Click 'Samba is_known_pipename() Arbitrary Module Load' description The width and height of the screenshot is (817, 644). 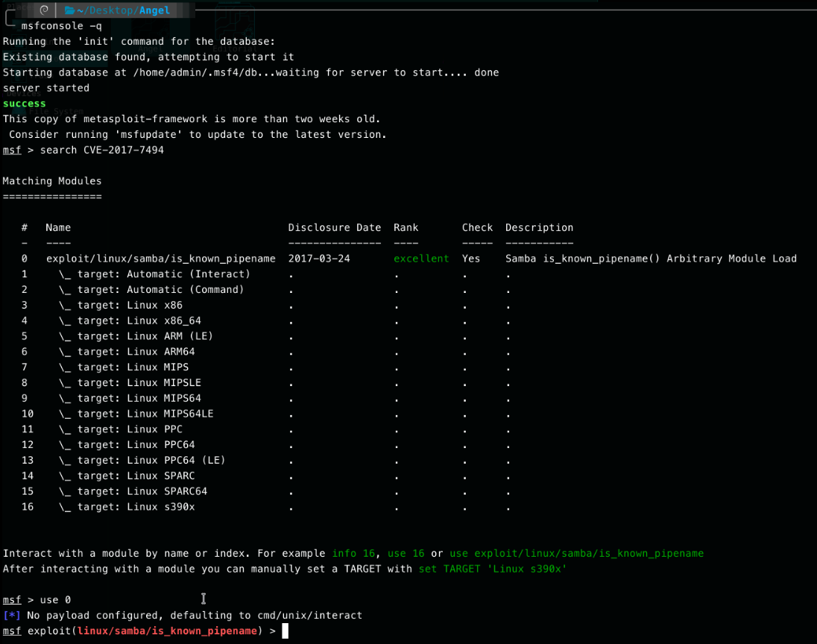[651, 259]
